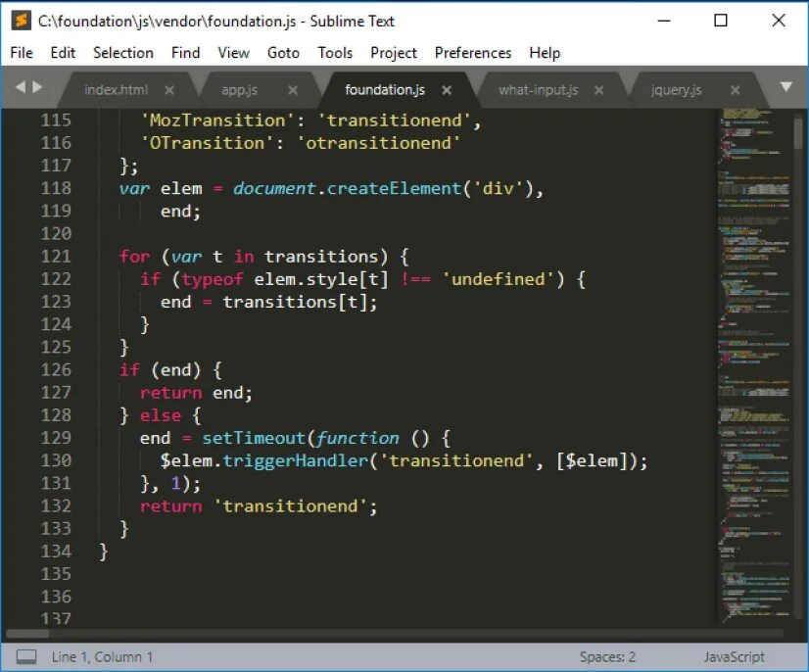809x672 pixels.
Task: Open the Project menu
Action: point(394,53)
